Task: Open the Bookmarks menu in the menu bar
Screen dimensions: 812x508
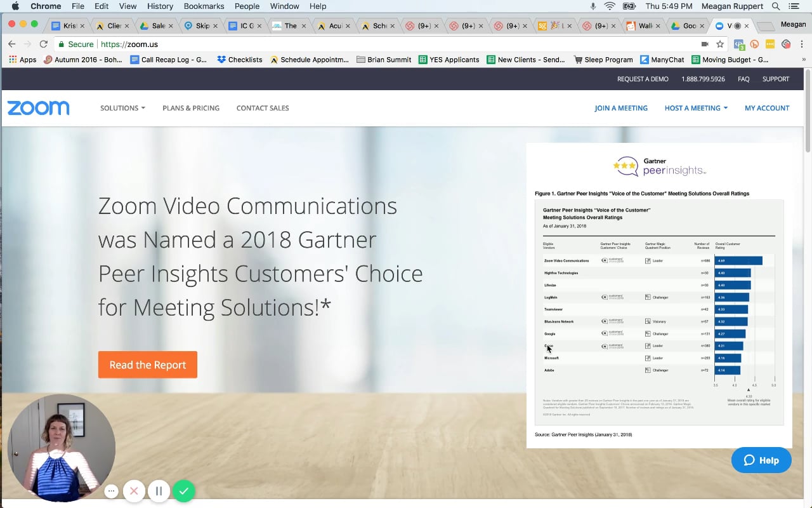Action: click(x=204, y=6)
